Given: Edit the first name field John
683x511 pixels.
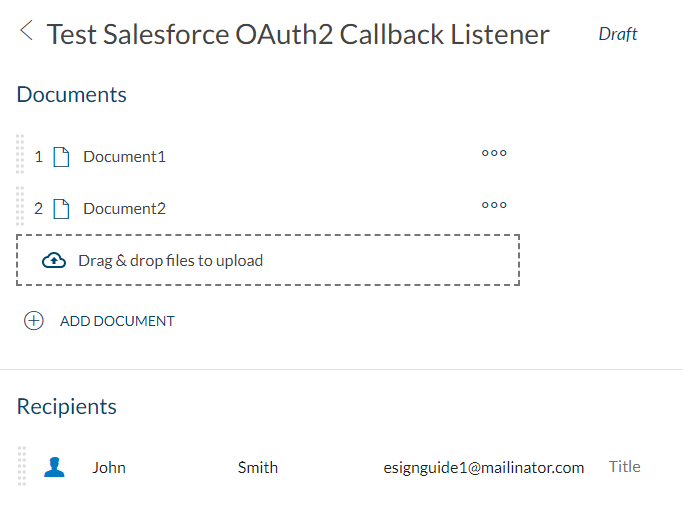Looking at the screenshot, I should tap(109, 467).
